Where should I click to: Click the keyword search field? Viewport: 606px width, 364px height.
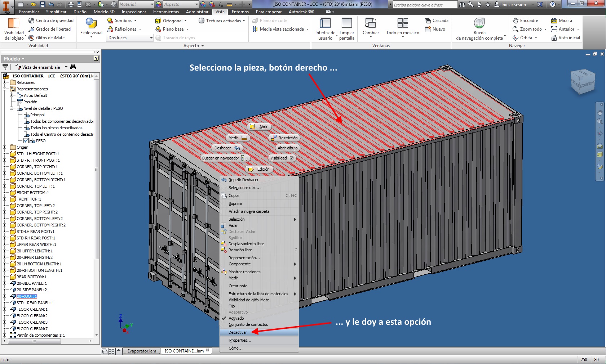pos(425,5)
